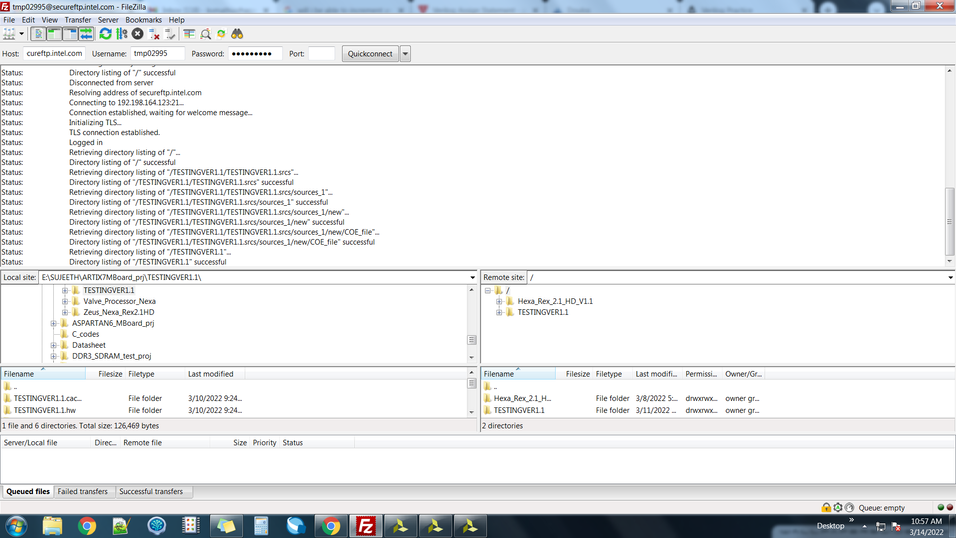Sort remote files by Filename column
Screen dimensions: 956x538
click(x=518, y=374)
